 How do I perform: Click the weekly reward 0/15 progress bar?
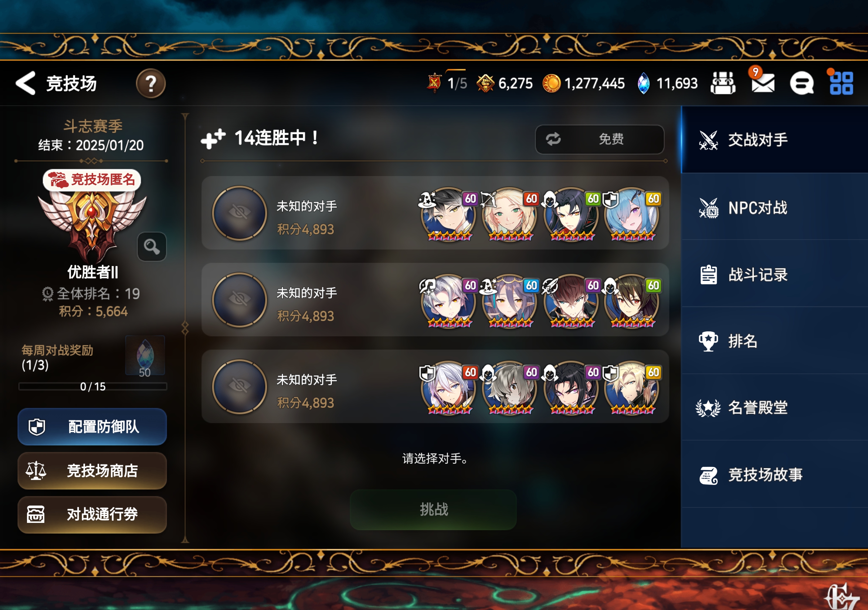point(93,386)
